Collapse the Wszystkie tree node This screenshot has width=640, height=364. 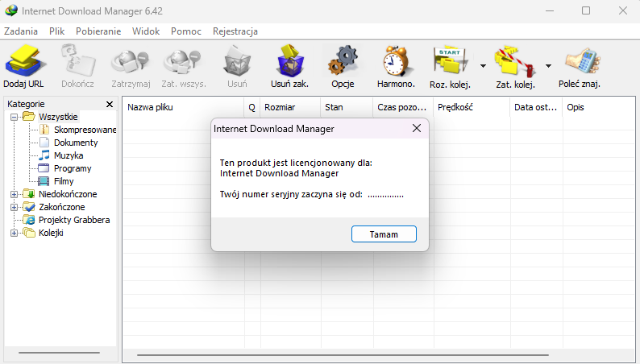point(14,117)
